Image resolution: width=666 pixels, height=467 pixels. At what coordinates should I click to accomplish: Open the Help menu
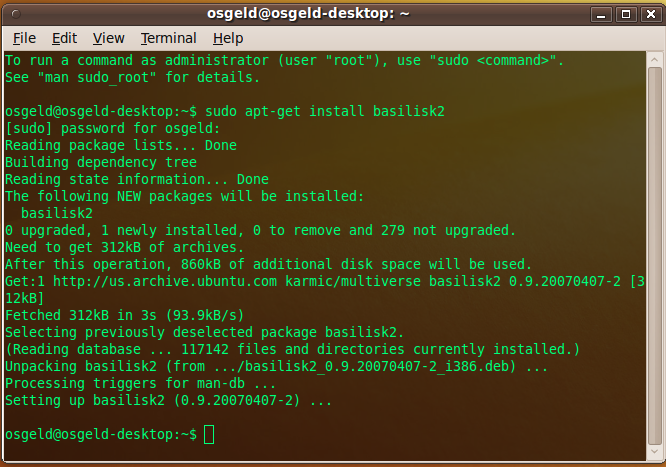point(228,38)
